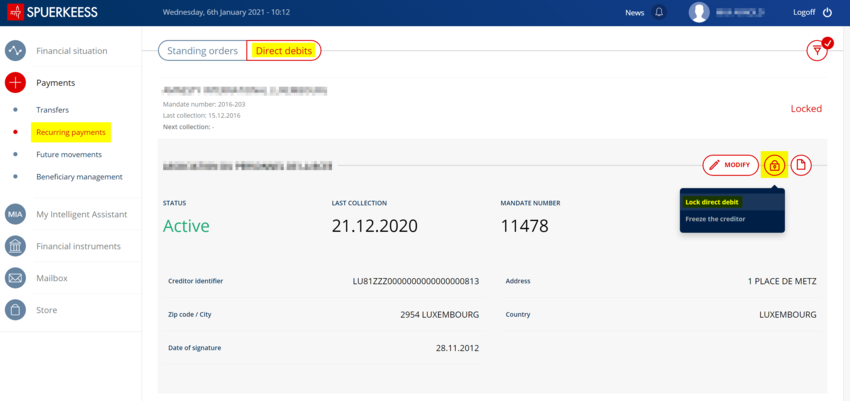Click the Locked status text

[x=806, y=108]
